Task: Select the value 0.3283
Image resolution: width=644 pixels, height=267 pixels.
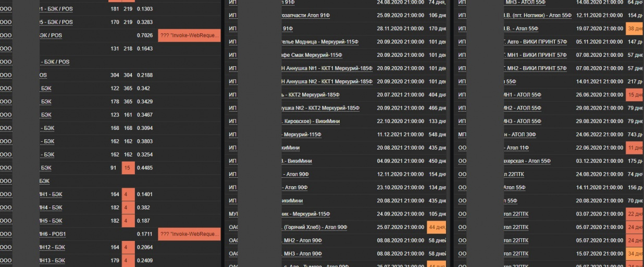Action: point(145,22)
